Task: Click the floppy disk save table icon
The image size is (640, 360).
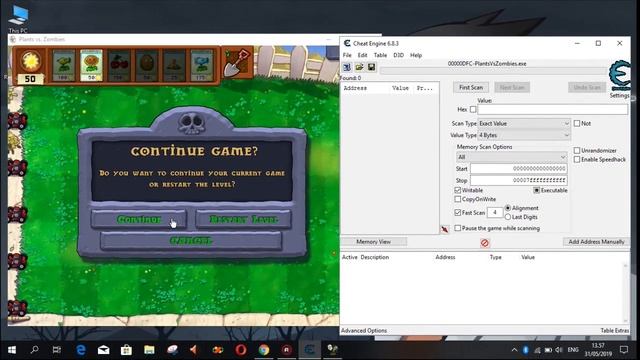Action: [x=371, y=67]
